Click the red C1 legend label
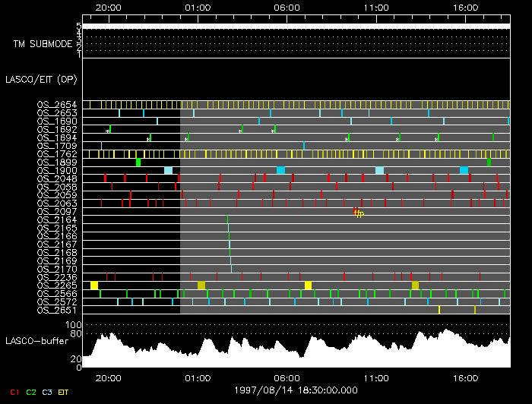Image resolution: width=532 pixels, height=404 pixels. pos(11,392)
